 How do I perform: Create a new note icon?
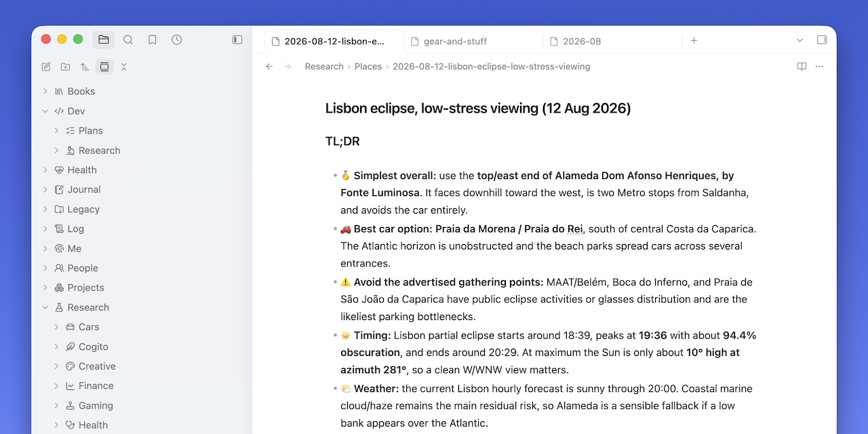[46, 66]
